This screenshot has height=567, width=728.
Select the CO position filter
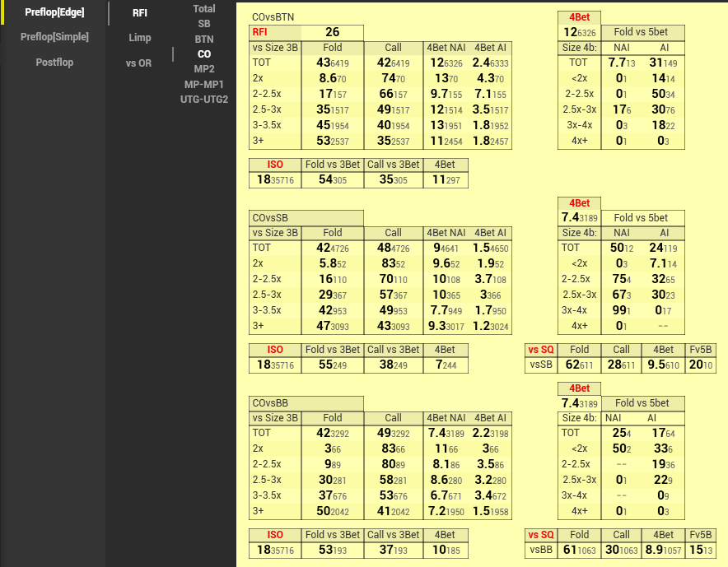point(204,54)
